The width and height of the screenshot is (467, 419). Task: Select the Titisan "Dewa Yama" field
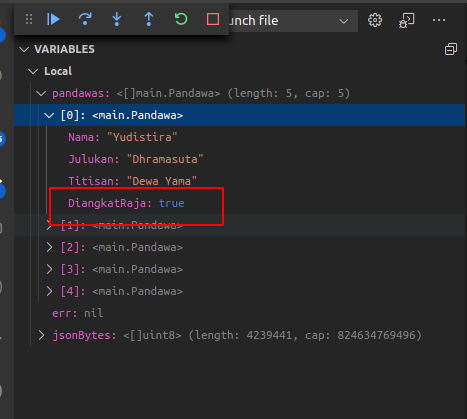(x=239, y=181)
